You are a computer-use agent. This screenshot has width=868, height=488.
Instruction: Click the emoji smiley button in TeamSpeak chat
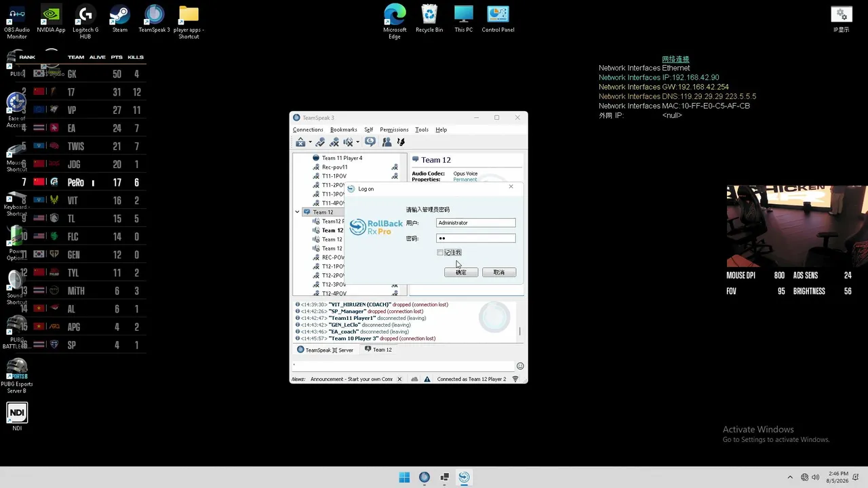click(520, 366)
